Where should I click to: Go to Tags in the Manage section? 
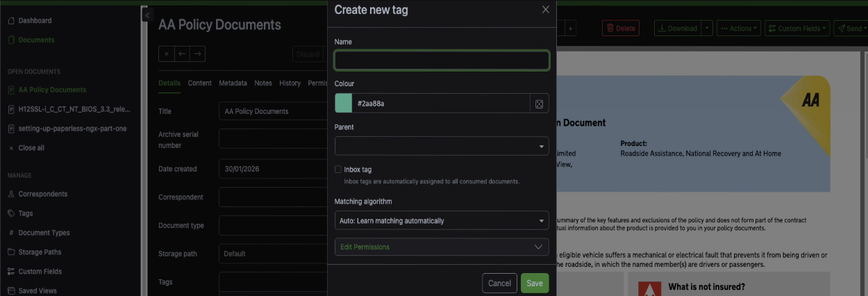(x=25, y=213)
